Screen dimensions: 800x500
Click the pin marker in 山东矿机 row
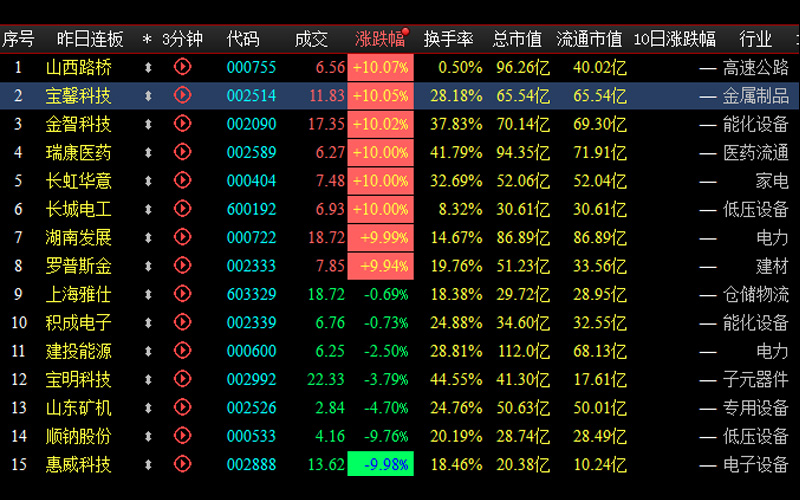click(148, 408)
